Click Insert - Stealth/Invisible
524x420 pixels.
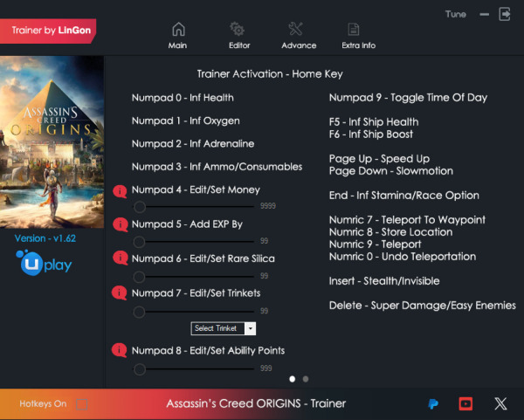point(384,281)
